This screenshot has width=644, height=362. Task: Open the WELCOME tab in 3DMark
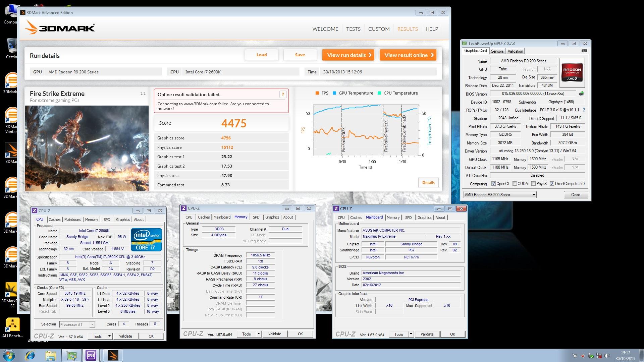click(325, 29)
